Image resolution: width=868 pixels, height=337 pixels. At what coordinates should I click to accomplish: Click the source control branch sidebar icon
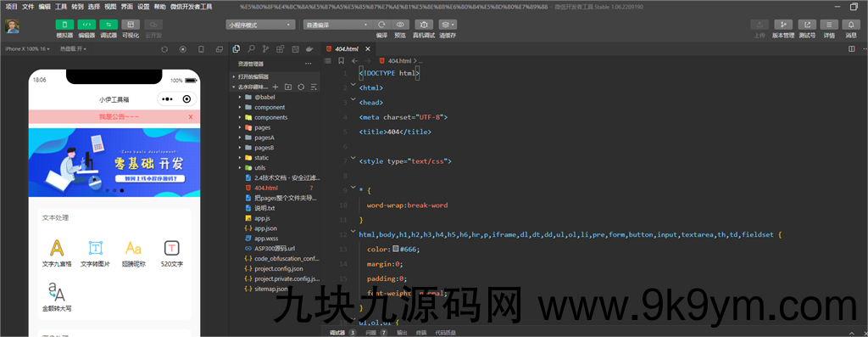[x=265, y=48]
